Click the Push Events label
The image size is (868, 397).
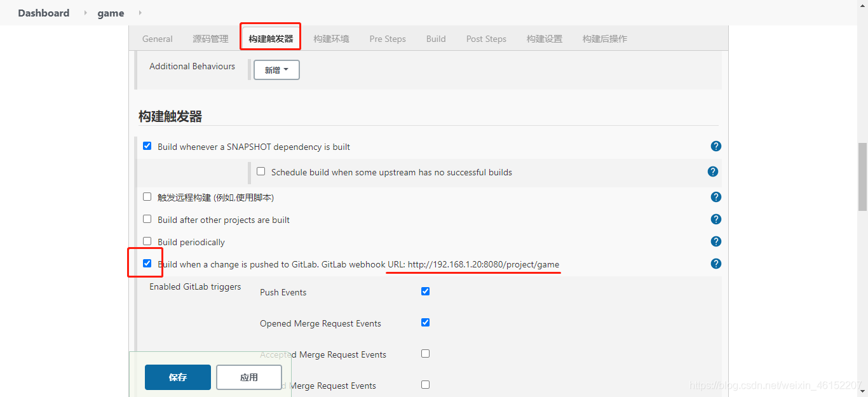[x=283, y=292]
